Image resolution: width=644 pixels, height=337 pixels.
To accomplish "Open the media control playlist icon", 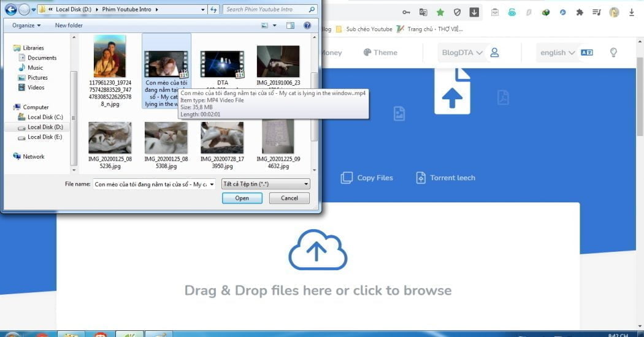I will tap(597, 13).
